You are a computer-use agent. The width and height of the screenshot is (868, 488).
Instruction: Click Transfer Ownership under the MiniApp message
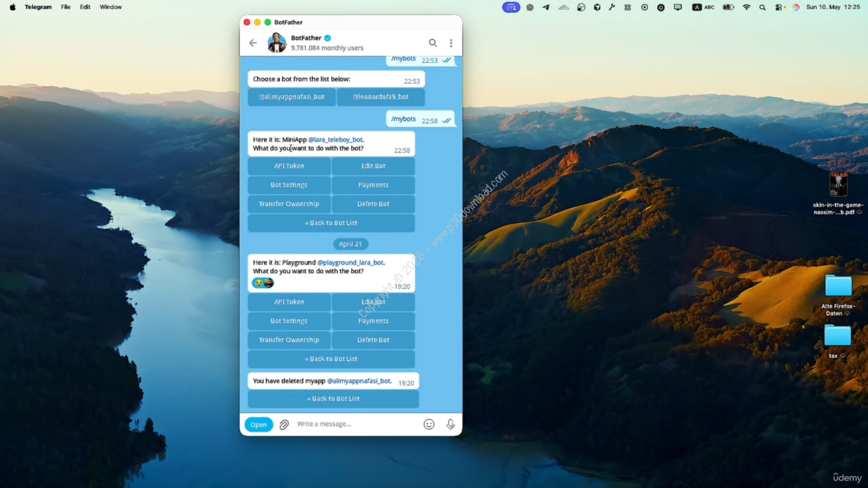289,204
